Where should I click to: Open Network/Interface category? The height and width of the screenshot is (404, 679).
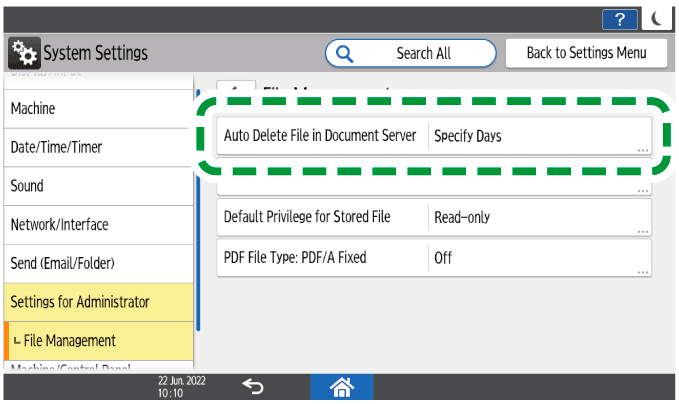coord(97,225)
